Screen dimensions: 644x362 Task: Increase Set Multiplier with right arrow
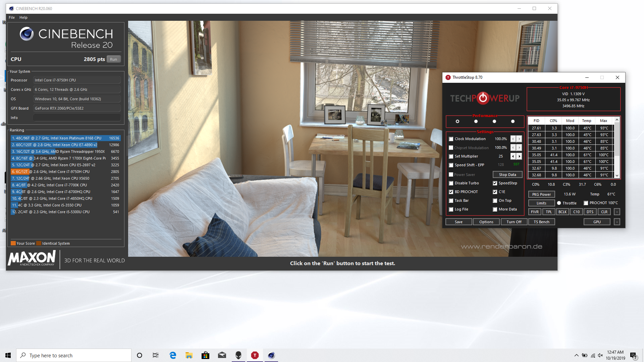[519, 156]
